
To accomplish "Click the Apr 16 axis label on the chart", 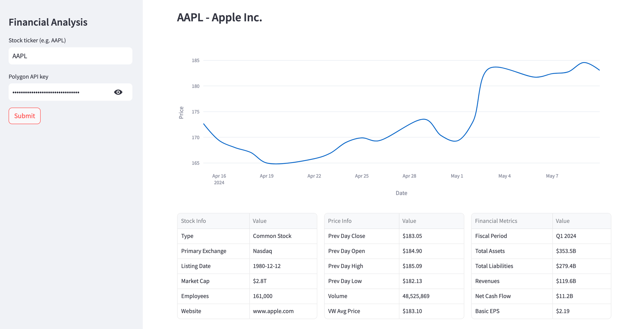I will point(219,176).
